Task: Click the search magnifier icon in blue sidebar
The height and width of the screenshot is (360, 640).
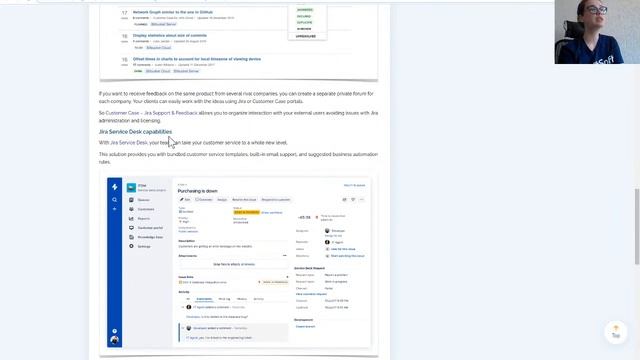Action: pos(115,200)
